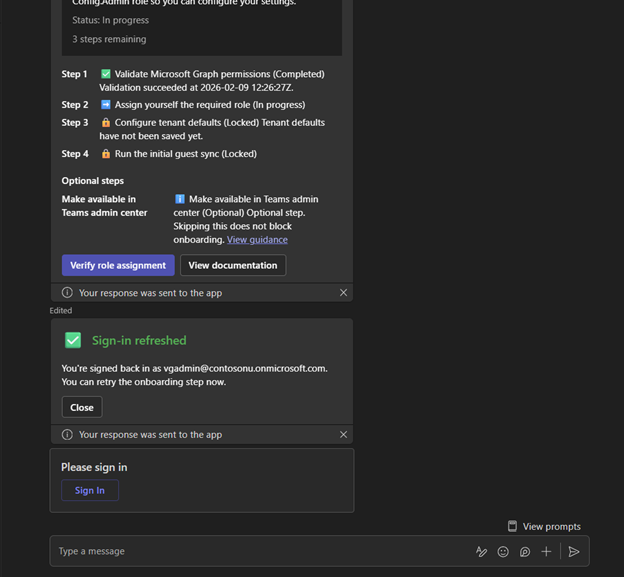The image size is (624, 577).
Task: Click the Step 2 blue arrow icon
Action: tap(106, 105)
